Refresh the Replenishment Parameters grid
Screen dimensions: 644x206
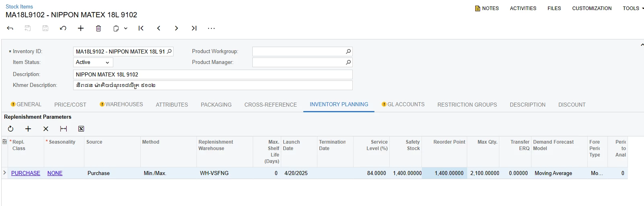[10, 129]
